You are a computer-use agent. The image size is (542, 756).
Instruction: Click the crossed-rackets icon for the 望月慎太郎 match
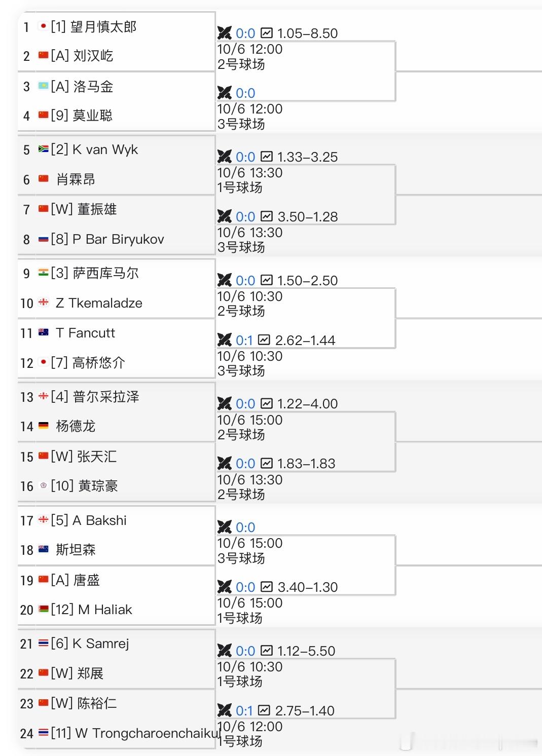coord(225,33)
